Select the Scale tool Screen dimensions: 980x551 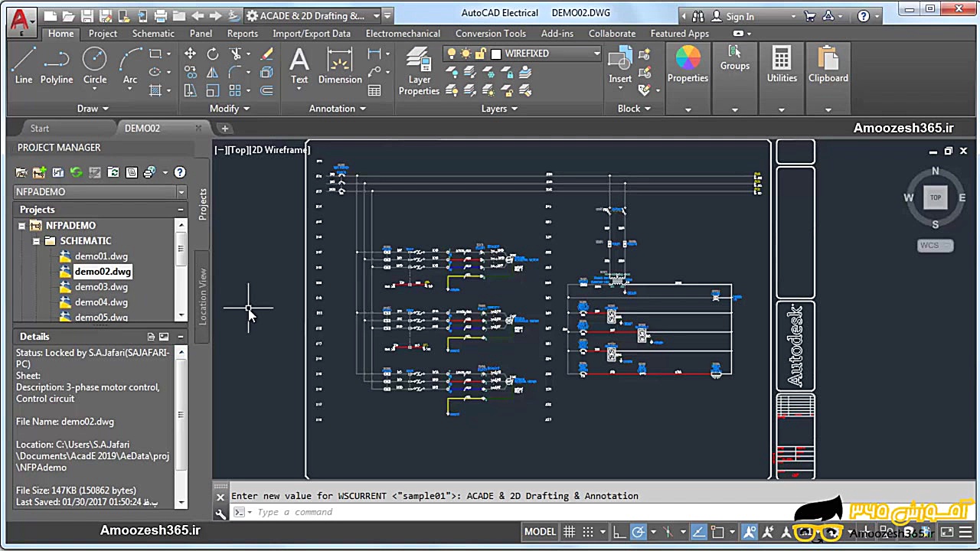213,90
